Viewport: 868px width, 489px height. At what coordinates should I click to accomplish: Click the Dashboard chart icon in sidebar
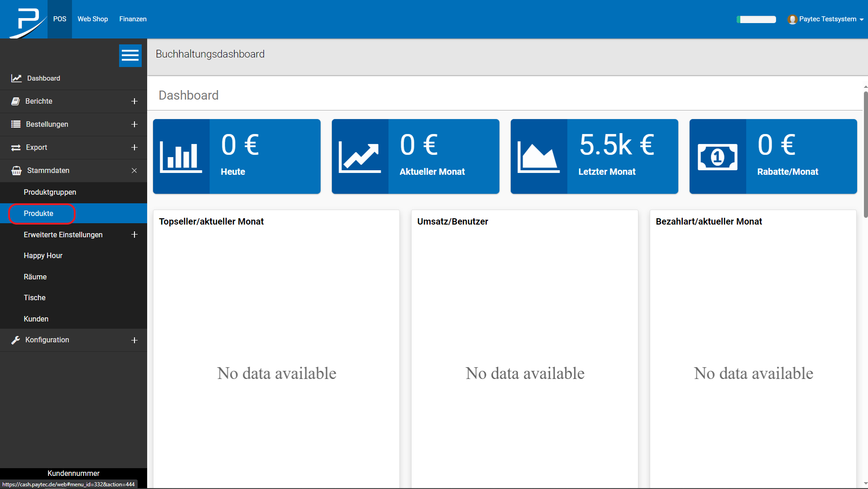[16, 78]
